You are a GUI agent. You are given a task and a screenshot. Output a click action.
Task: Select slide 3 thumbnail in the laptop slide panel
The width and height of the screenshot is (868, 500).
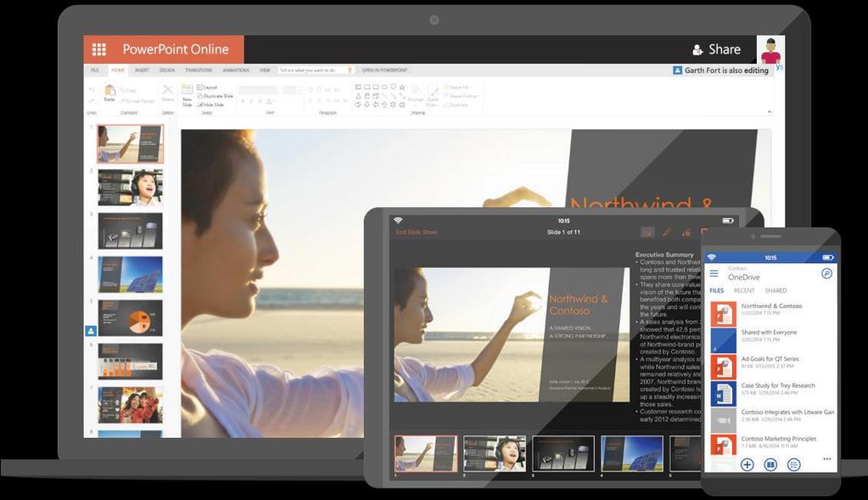(x=130, y=231)
